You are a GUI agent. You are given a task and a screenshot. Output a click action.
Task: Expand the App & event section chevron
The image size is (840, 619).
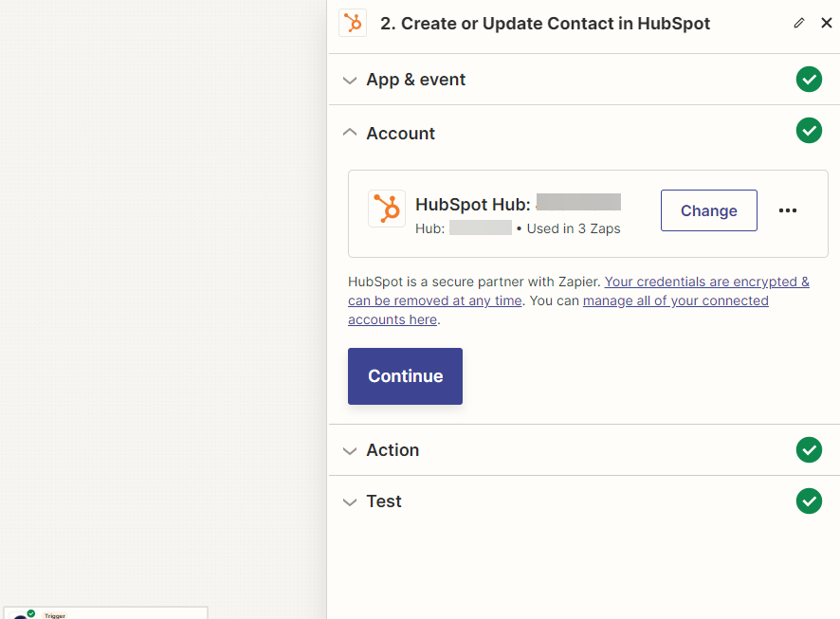(x=349, y=81)
